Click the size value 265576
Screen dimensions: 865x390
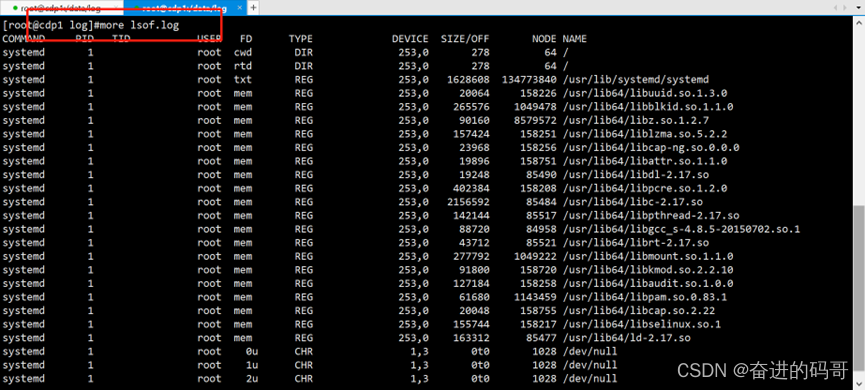[471, 106]
